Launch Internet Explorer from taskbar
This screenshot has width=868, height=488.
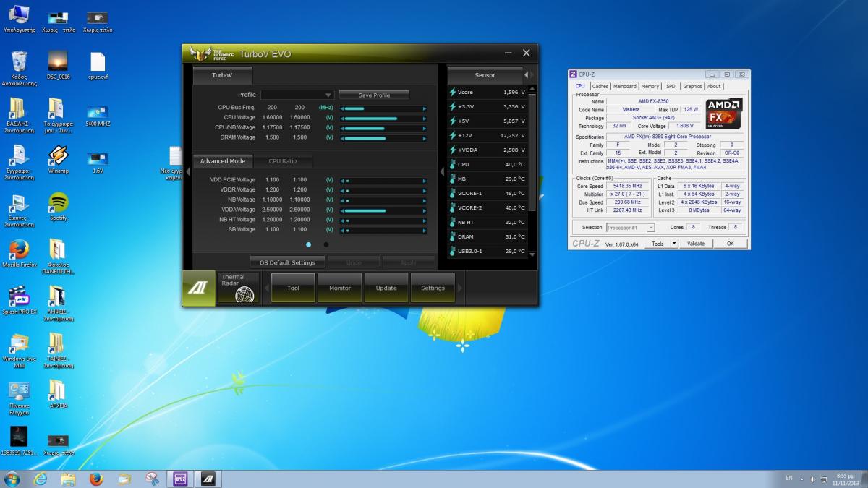(41, 479)
